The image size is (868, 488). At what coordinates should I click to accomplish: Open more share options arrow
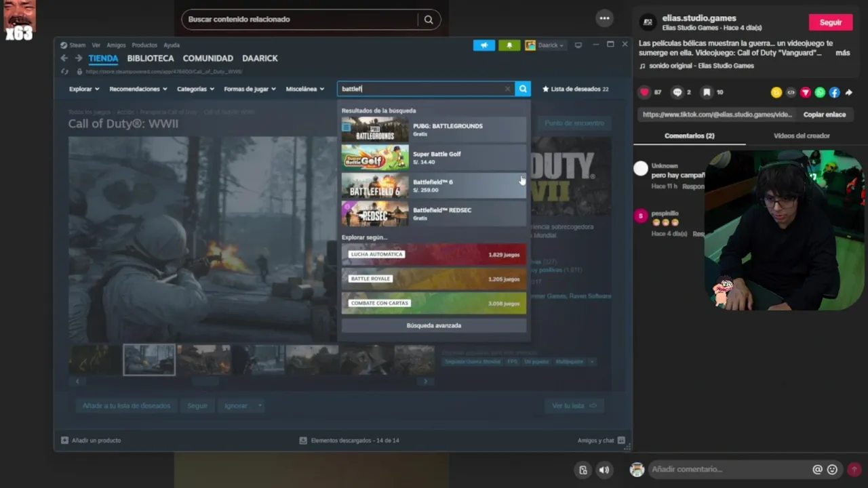tap(848, 92)
